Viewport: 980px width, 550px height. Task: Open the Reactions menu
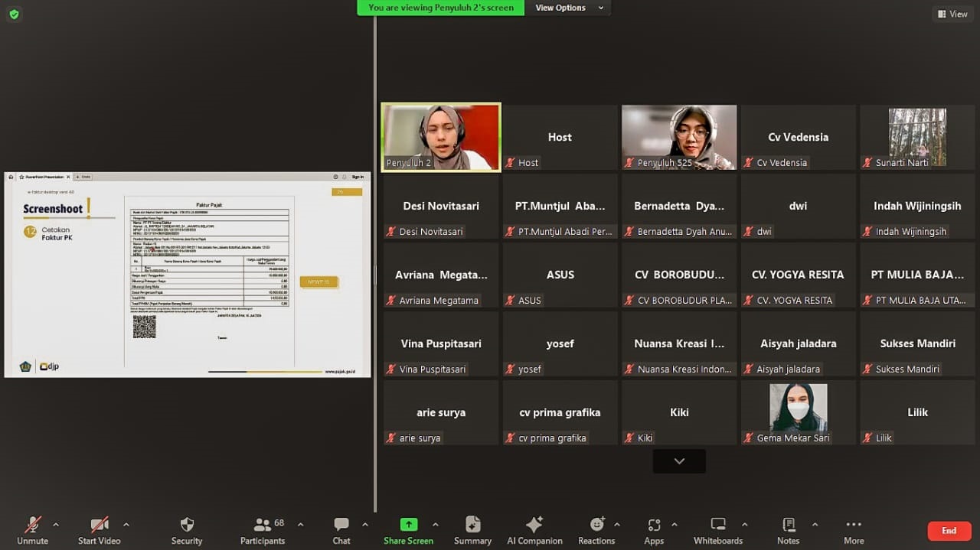point(596,525)
